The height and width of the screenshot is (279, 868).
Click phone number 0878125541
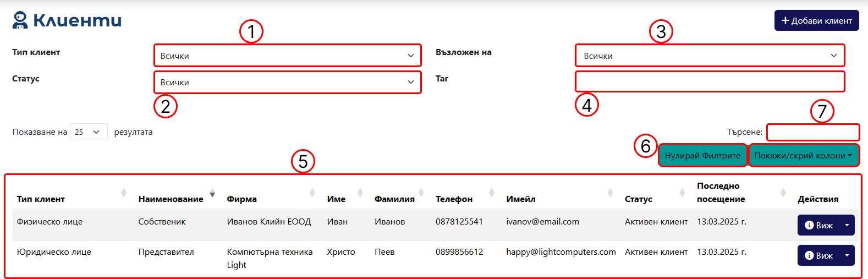(x=459, y=222)
